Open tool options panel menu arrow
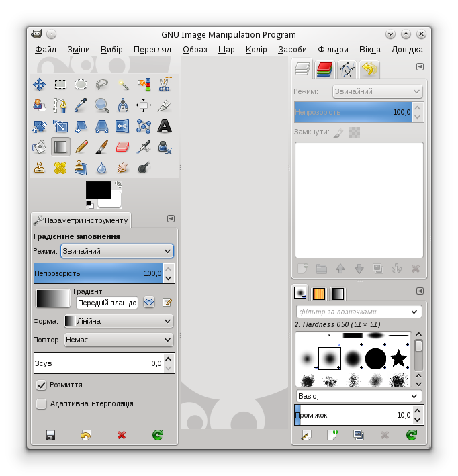458x476 pixels. [171, 219]
